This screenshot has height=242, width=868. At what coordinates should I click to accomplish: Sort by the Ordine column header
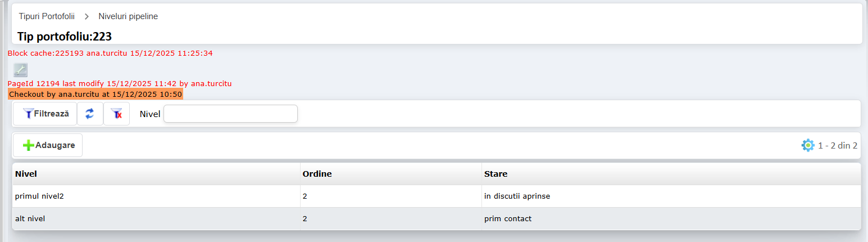pos(317,174)
